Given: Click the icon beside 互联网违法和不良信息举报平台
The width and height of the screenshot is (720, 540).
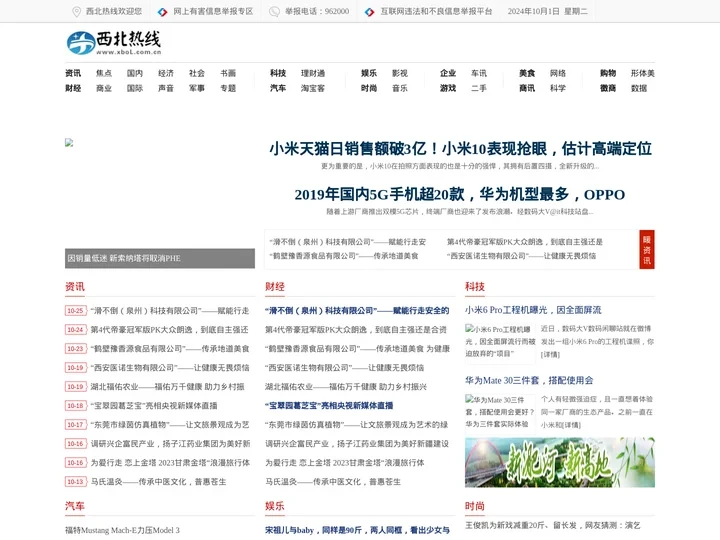Looking at the screenshot, I should click(x=369, y=12).
